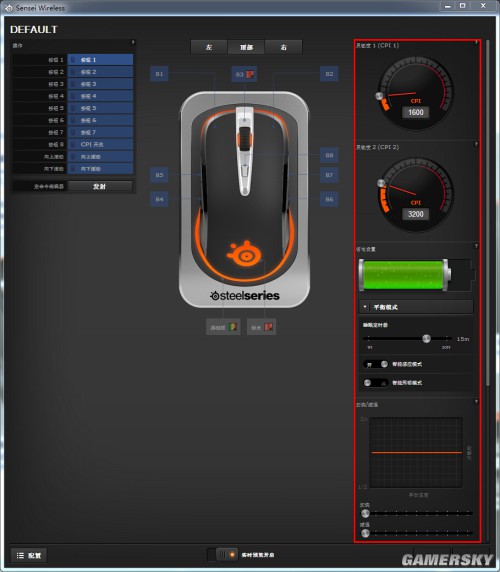
Task: Open the scroll up action dropdown
Action: (100, 156)
